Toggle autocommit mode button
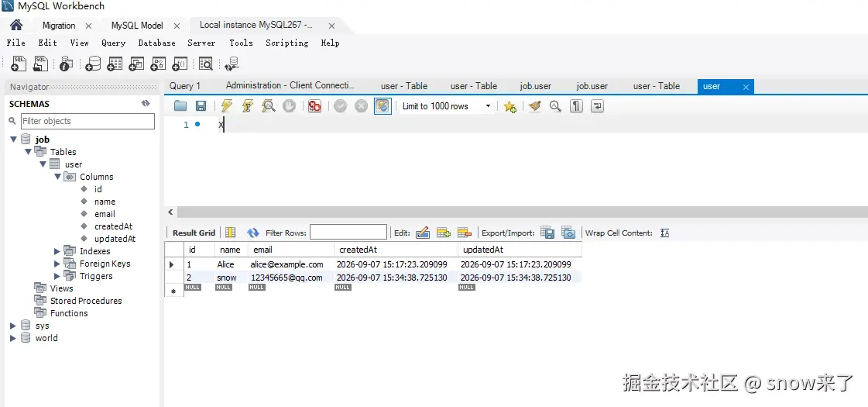This screenshot has width=868, height=407. click(383, 106)
